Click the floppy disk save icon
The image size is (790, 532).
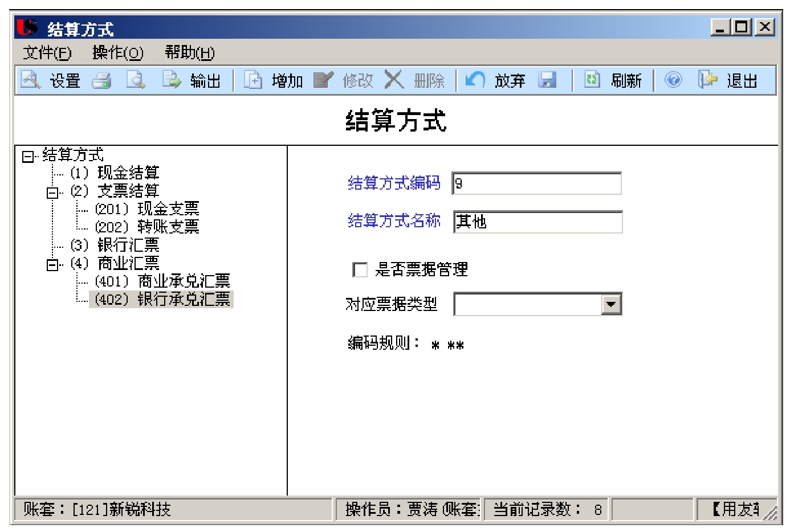pyautogui.click(x=547, y=80)
